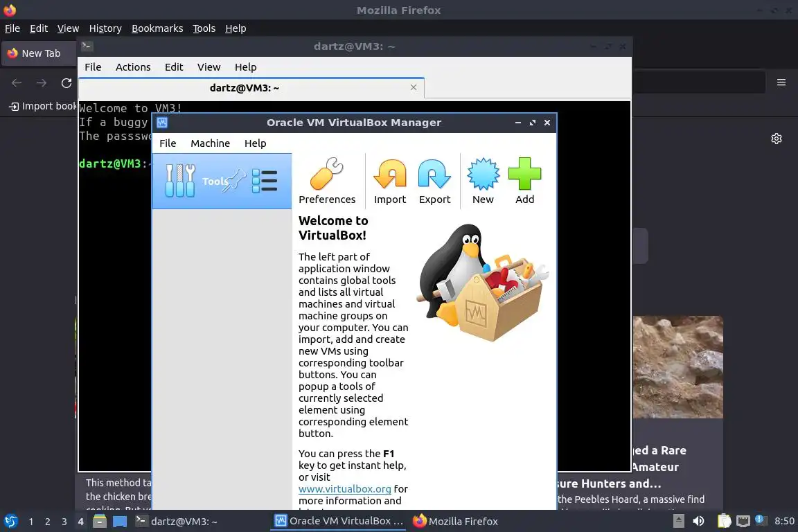
Task: Open Firefox Edit menu
Action: point(39,28)
